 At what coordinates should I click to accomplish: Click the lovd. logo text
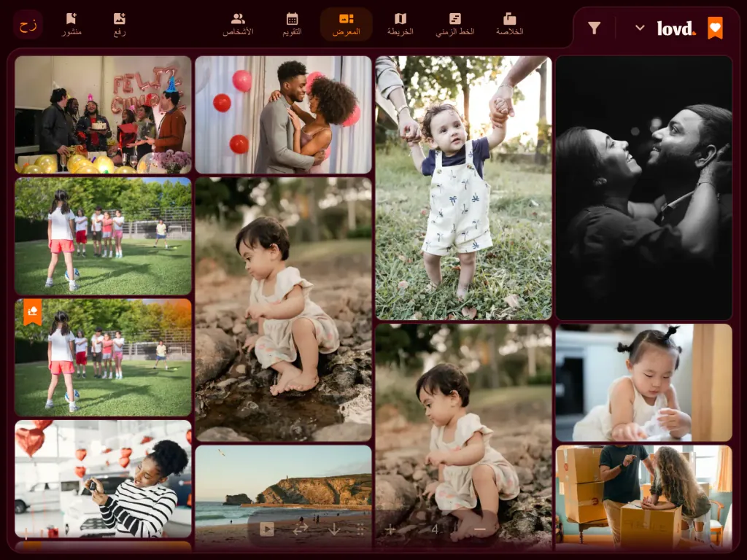pyautogui.click(x=676, y=28)
